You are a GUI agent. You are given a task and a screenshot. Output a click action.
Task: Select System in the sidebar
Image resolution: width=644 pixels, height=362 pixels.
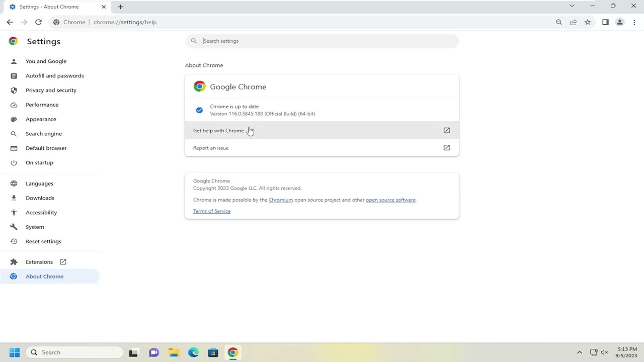coord(35,227)
